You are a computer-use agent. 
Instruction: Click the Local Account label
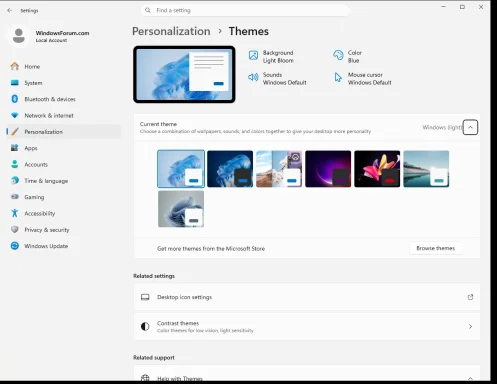[51, 40]
